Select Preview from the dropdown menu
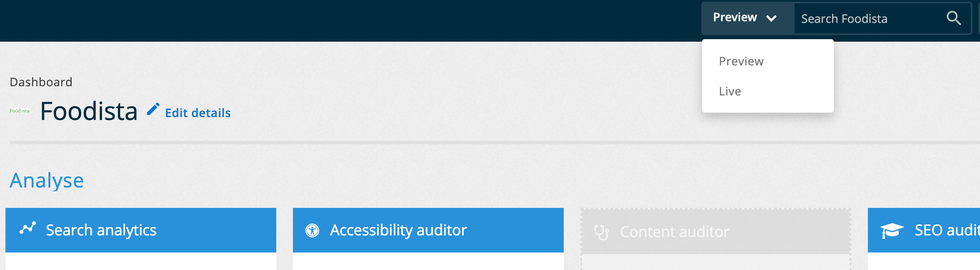This screenshot has width=980, height=270. pos(742,61)
